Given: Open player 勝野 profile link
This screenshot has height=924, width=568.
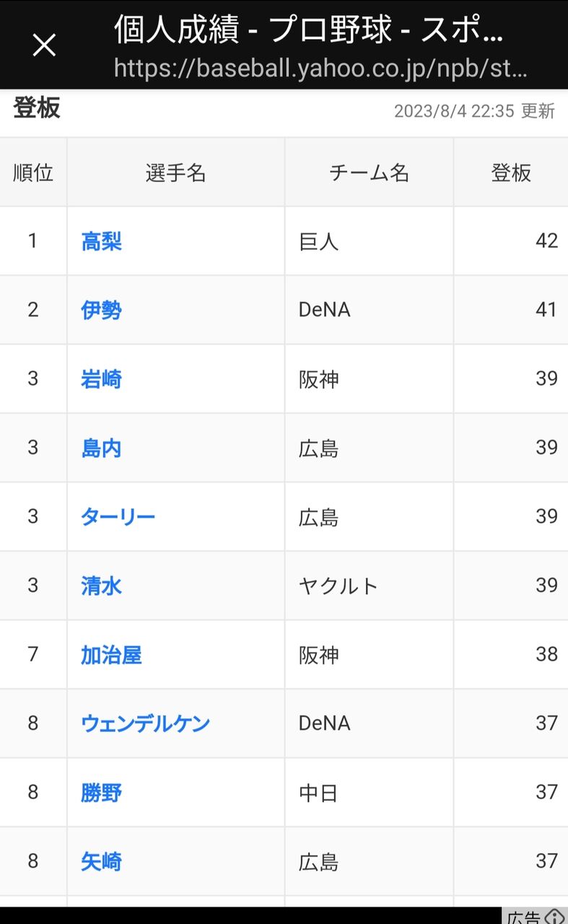Looking at the screenshot, I should pyautogui.click(x=102, y=793).
